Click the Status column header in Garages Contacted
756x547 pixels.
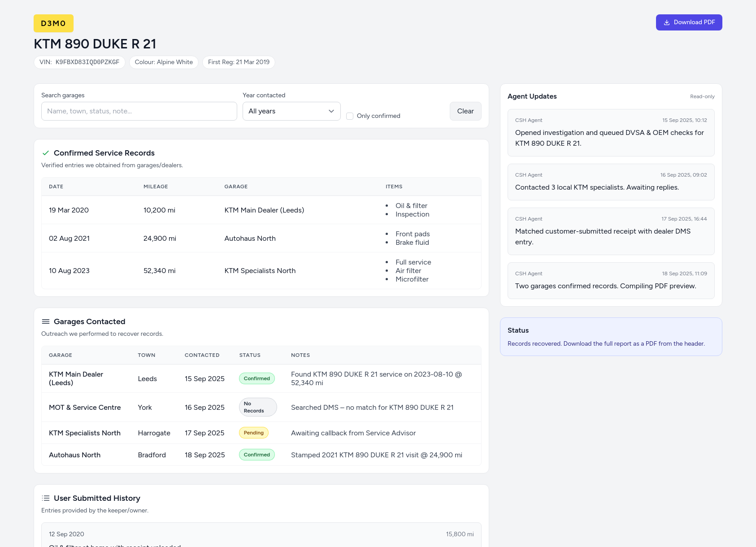pyautogui.click(x=250, y=355)
